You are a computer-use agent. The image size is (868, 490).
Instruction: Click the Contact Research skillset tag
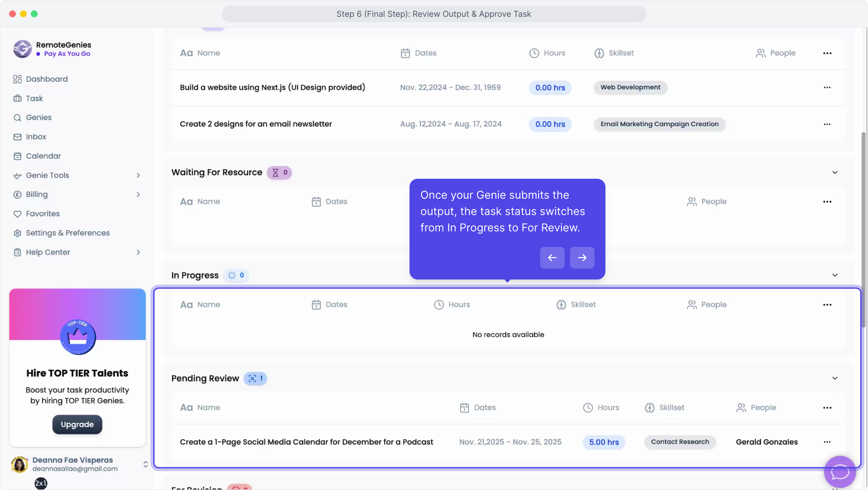tap(680, 442)
